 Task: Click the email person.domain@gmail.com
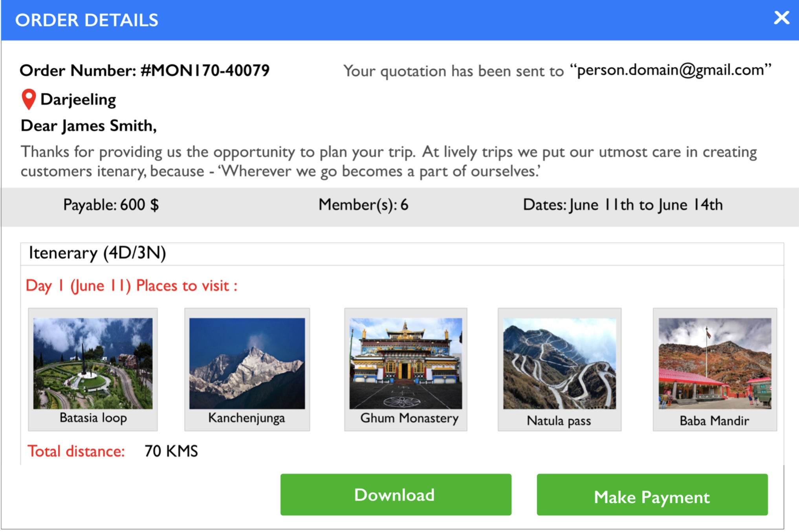coord(671,70)
